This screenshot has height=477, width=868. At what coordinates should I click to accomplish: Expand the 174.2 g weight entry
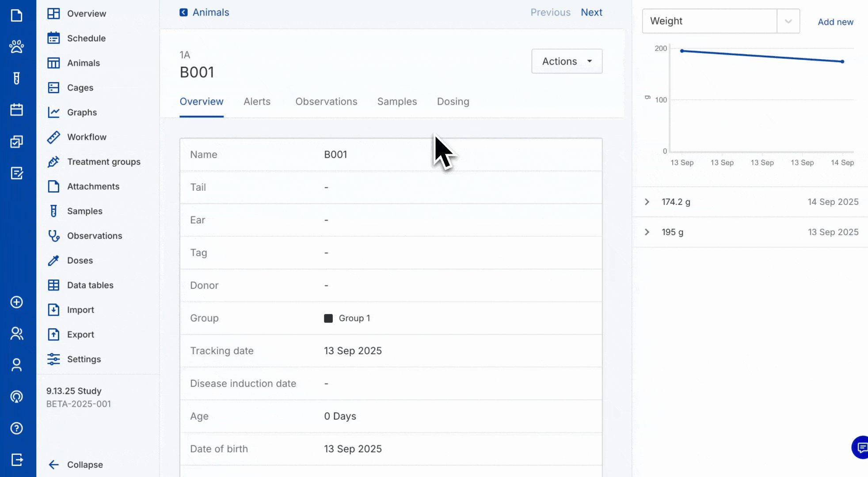647,202
